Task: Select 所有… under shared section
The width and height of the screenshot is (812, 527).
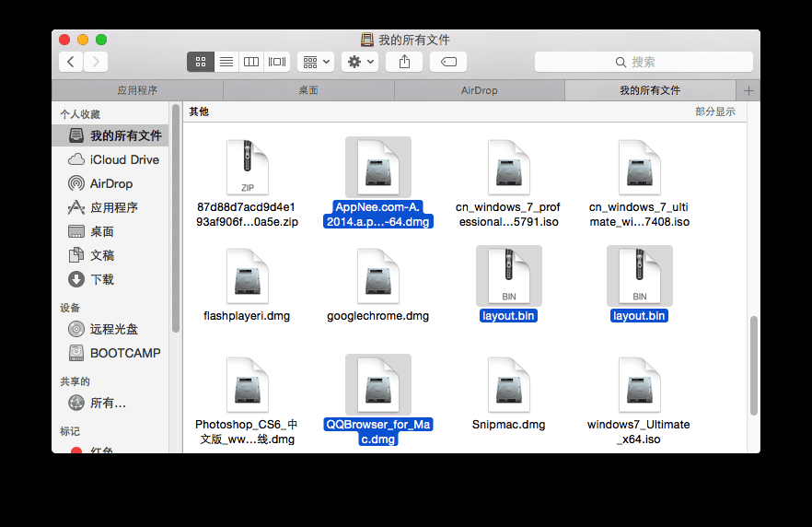Action: tap(110, 403)
